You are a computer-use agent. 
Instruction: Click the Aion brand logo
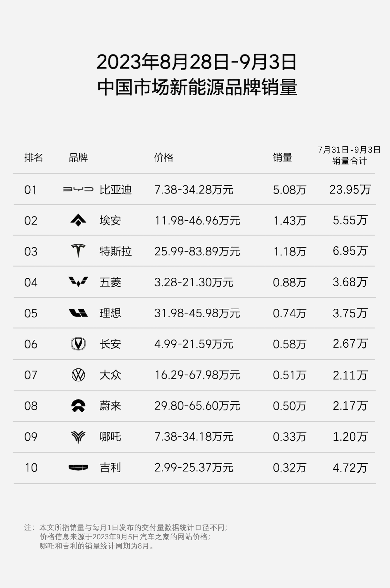[78, 220]
